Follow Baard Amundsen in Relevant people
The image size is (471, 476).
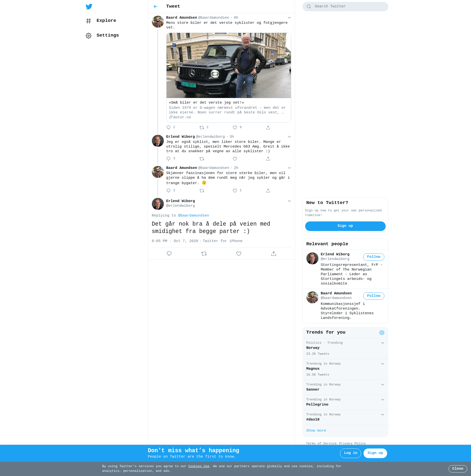(374, 296)
